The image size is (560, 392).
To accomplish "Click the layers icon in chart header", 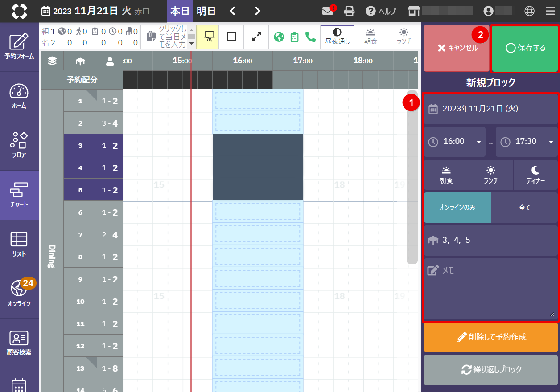I will (x=52, y=61).
